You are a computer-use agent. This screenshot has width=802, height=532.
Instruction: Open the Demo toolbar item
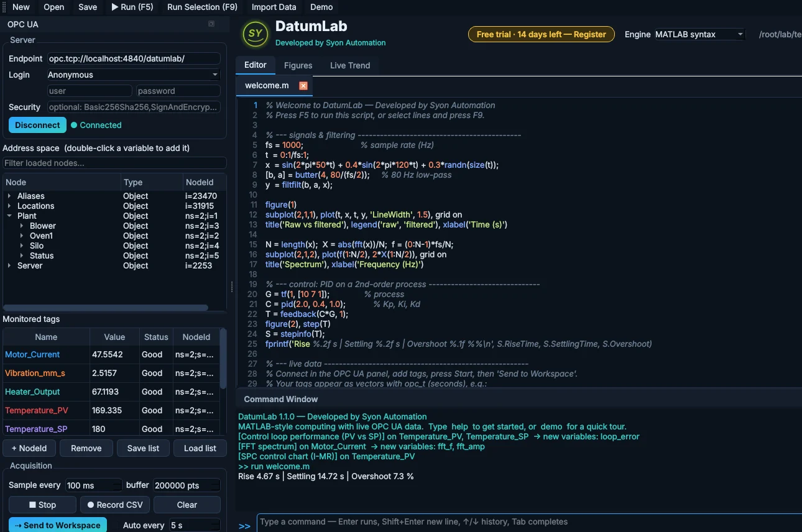(x=321, y=7)
